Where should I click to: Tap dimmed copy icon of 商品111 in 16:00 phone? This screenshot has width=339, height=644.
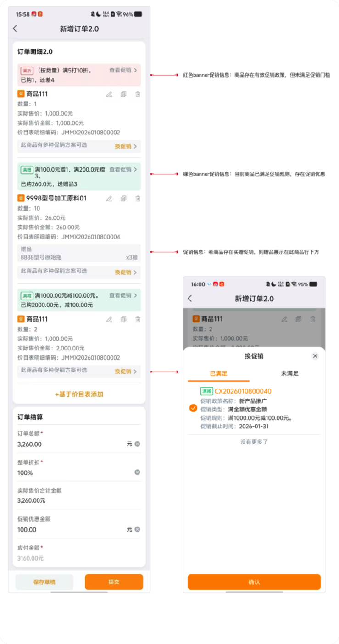(x=299, y=319)
